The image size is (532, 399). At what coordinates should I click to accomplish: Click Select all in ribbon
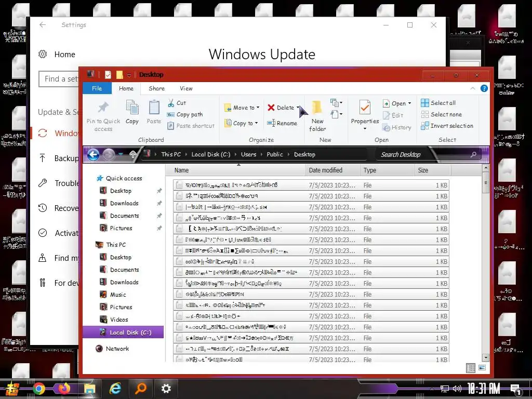438,103
